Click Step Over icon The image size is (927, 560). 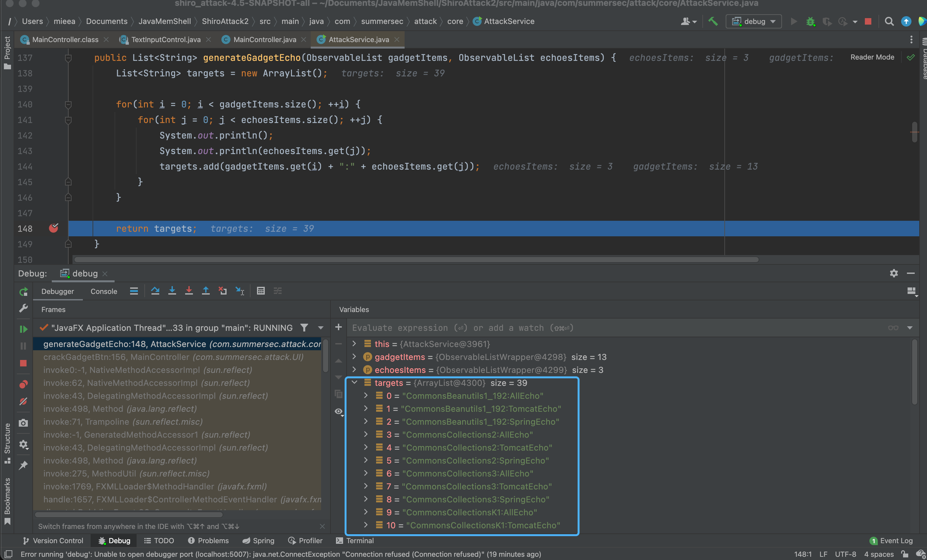pyautogui.click(x=155, y=291)
